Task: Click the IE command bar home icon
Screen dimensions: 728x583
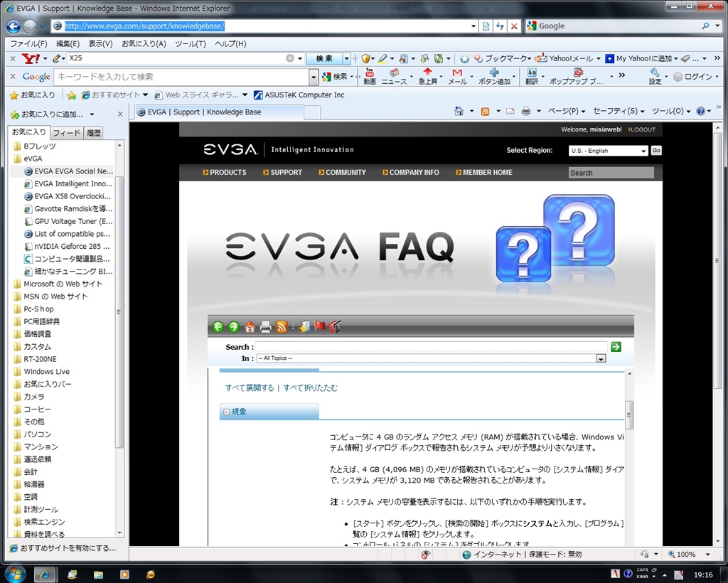Action: click(459, 111)
